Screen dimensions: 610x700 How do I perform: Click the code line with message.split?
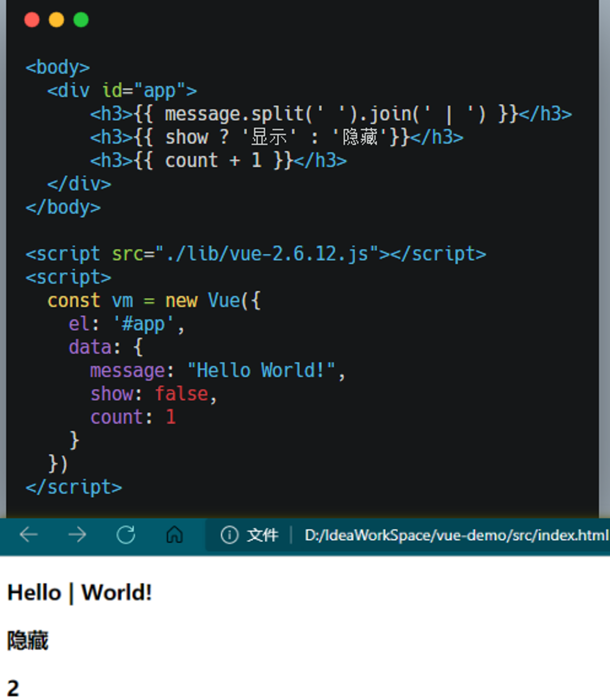331,114
